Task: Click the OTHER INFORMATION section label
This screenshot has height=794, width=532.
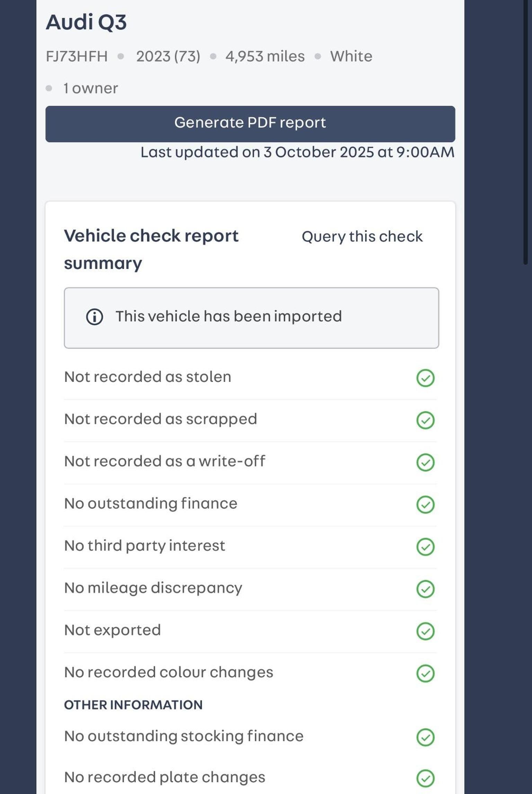Action: coord(133,705)
